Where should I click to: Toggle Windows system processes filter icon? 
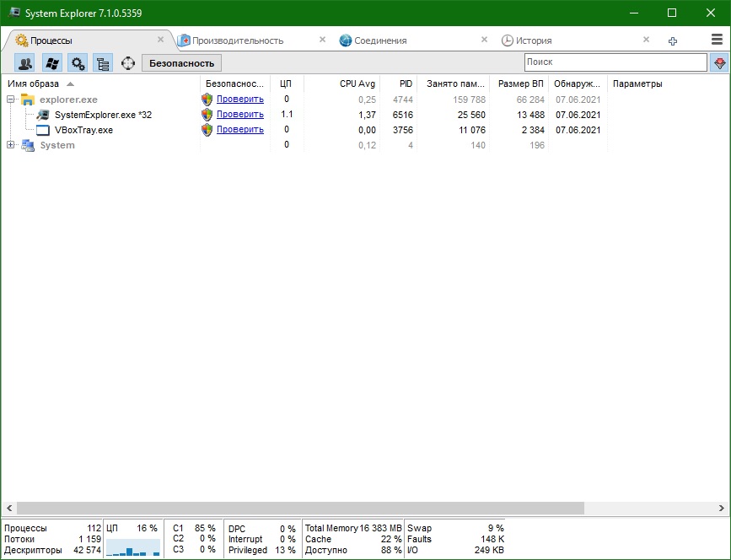[x=51, y=63]
